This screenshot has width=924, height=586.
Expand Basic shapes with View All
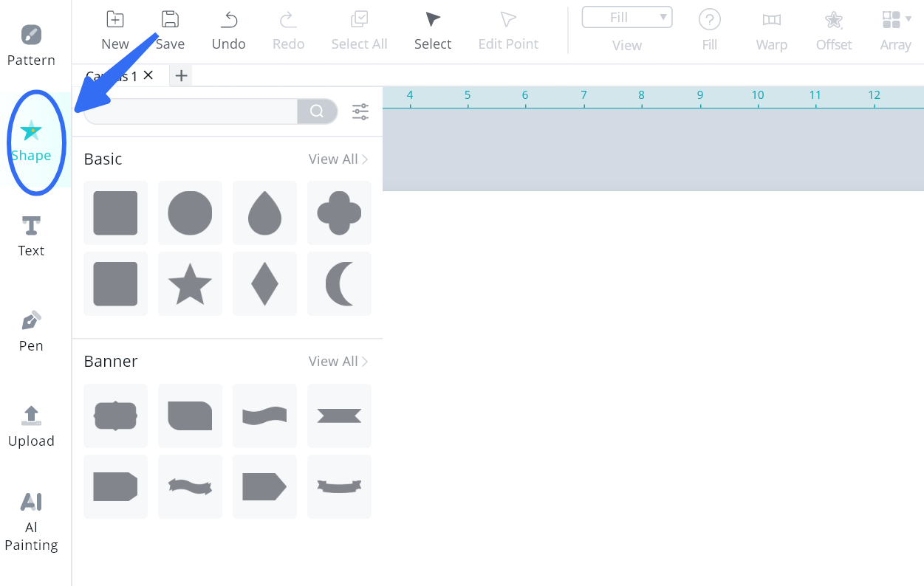click(338, 159)
